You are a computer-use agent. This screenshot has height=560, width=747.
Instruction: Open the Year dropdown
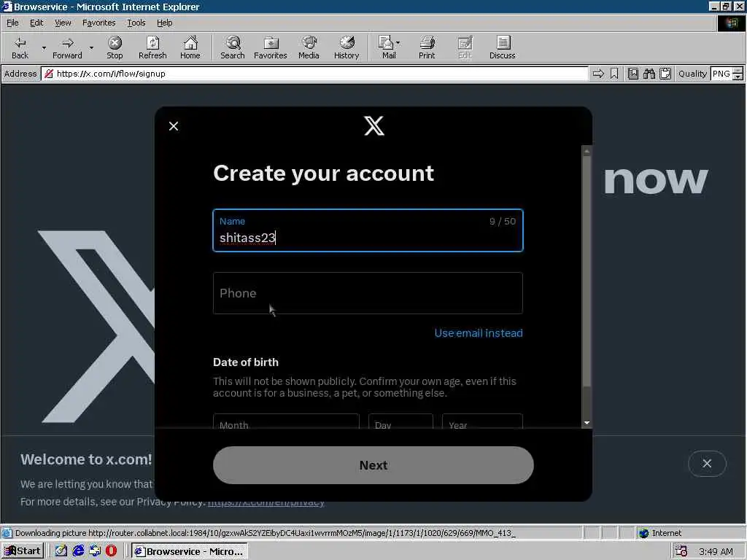coord(483,421)
